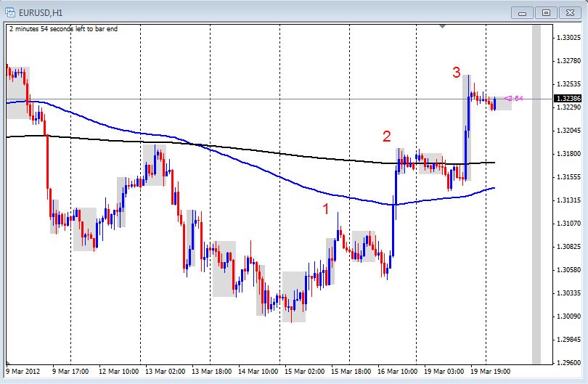The image size is (588, 384).
Task: Click the current price label 1.32386
Action: point(568,99)
